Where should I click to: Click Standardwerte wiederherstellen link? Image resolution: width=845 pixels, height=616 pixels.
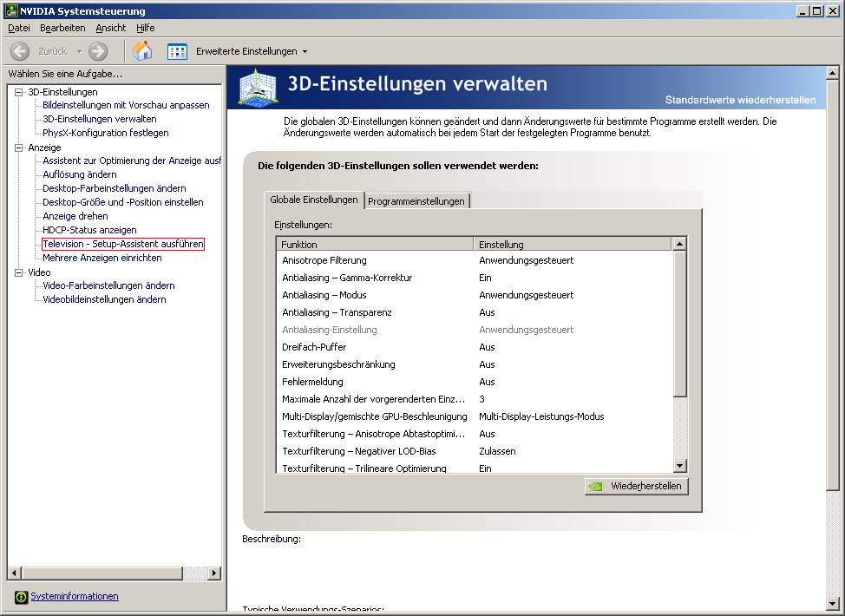tap(740, 100)
